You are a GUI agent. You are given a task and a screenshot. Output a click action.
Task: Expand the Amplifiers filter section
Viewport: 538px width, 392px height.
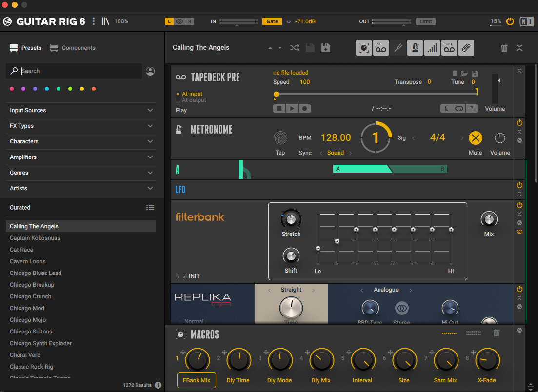[81, 157]
